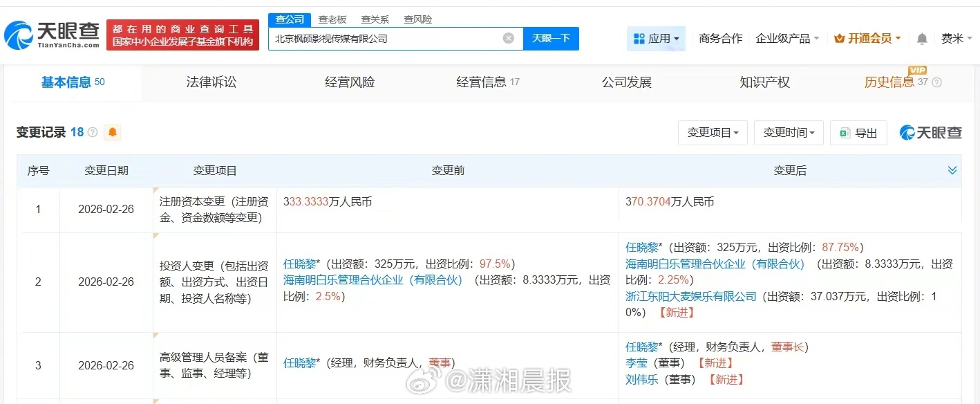Switch to the 经营信息 tab
980x404 pixels.
point(488,82)
